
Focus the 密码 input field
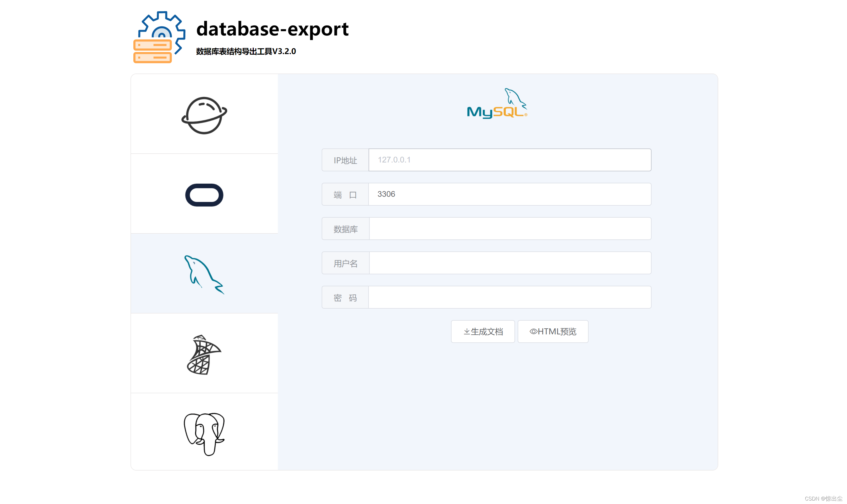[x=510, y=297]
